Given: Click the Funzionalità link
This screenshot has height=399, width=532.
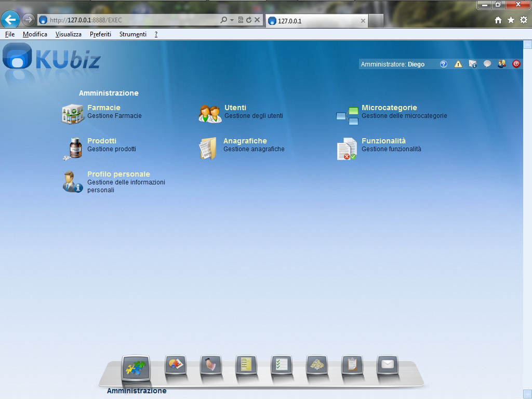Looking at the screenshot, I should coord(383,141).
